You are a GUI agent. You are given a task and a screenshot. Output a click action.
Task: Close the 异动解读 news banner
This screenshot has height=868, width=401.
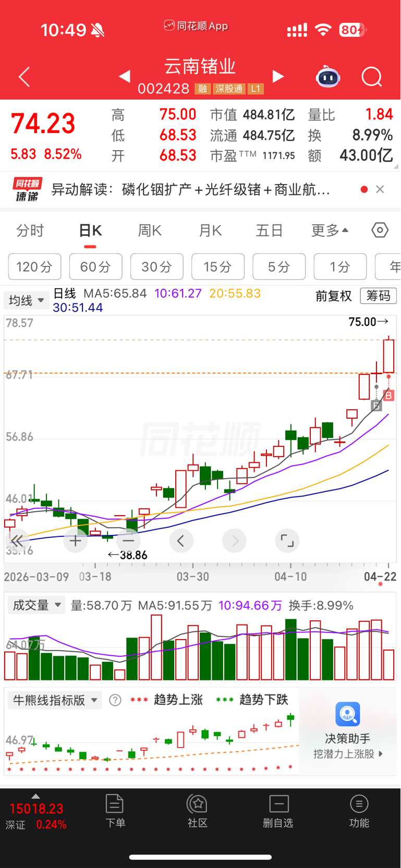(380, 189)
